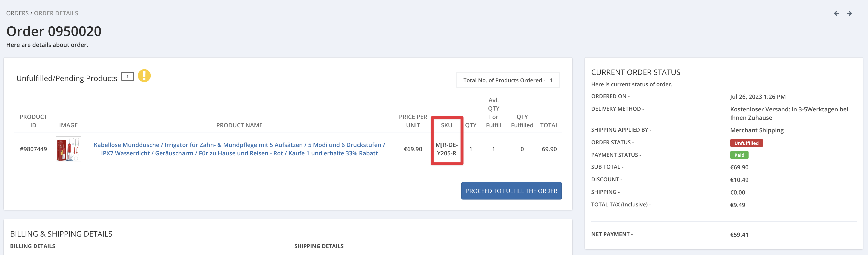Click the red Unfulfilled status badge
The image size is (868, 255).
coord(746,143)
